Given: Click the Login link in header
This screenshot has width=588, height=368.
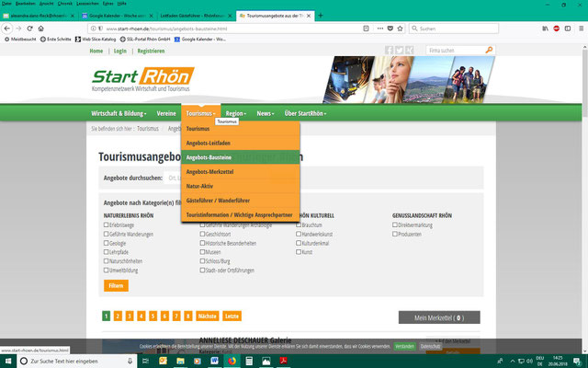Looking at the screenshot, I should coord(120,51).
